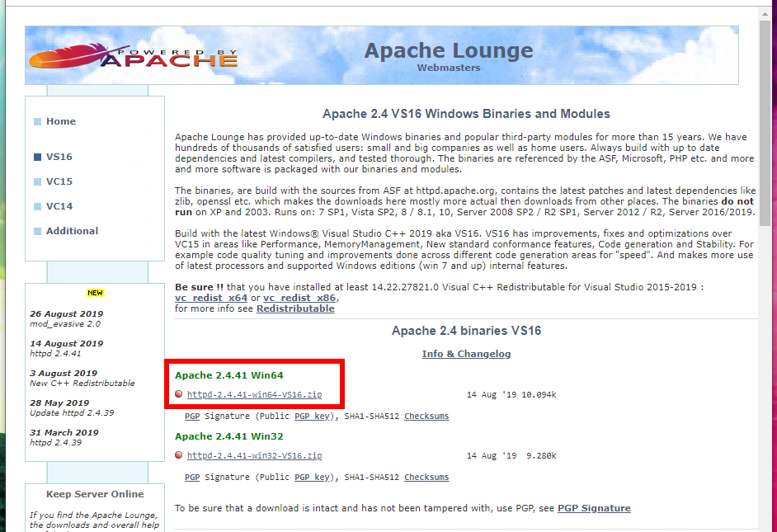Screen dimensions: 777x532
Task: Open the Checksums link under Win64 download
Action: [426, 416]
